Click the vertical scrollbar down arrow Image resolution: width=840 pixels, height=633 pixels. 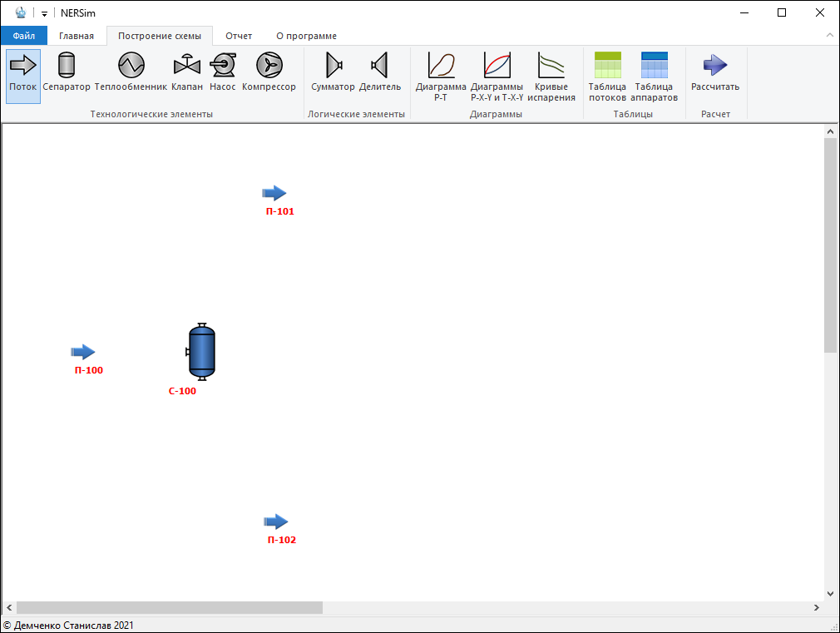(830, 594)
